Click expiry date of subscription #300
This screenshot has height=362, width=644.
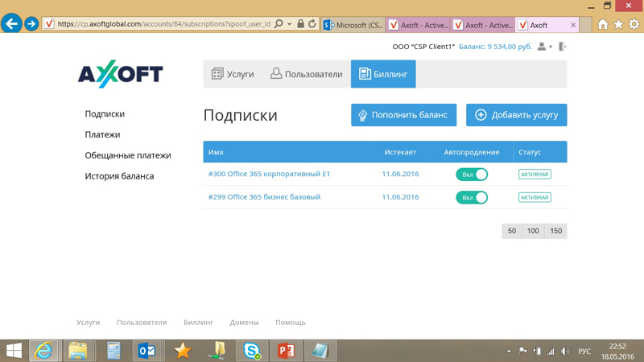point(400,174)
